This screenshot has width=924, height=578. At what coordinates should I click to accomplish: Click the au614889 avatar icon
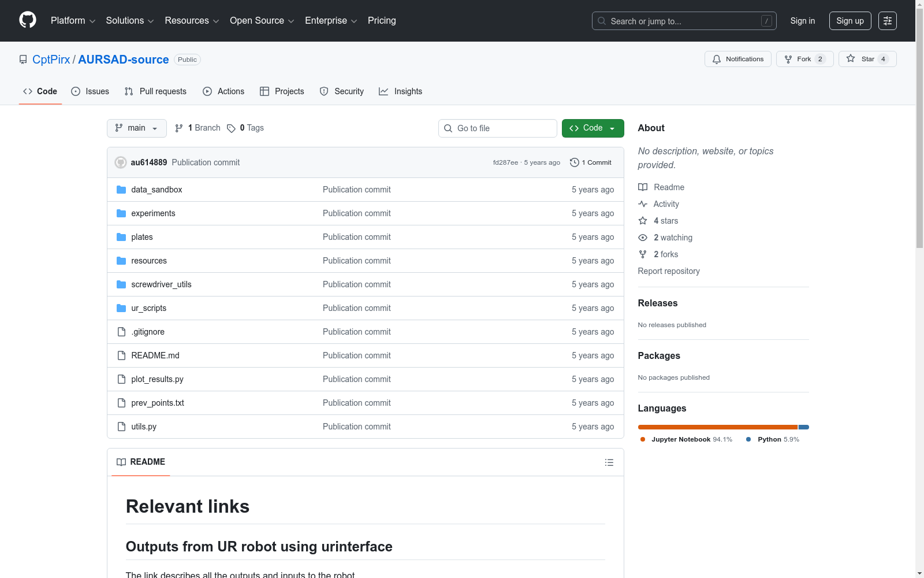(x=121, y=162)
